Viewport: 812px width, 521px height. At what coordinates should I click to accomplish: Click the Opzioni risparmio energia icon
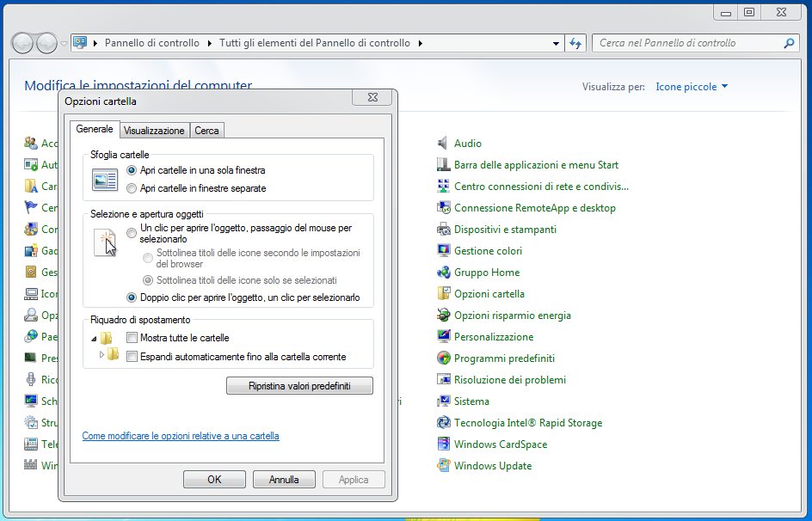tap(443, 316)
